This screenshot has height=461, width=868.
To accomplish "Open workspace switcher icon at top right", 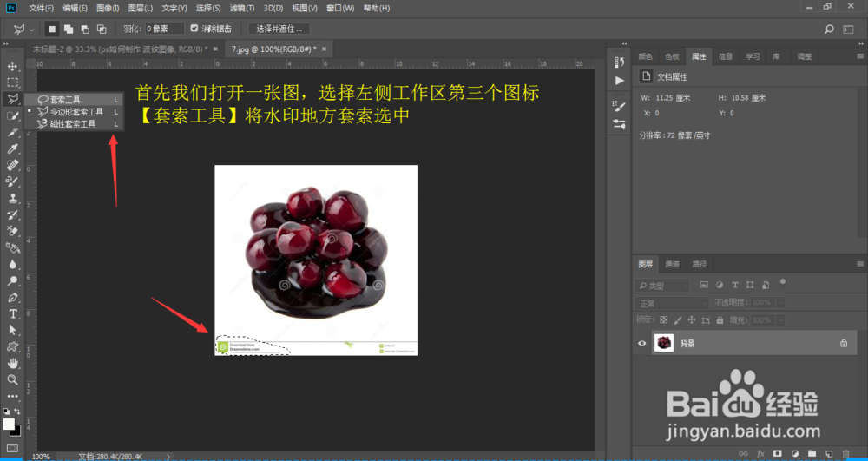I will pos(848,29).
